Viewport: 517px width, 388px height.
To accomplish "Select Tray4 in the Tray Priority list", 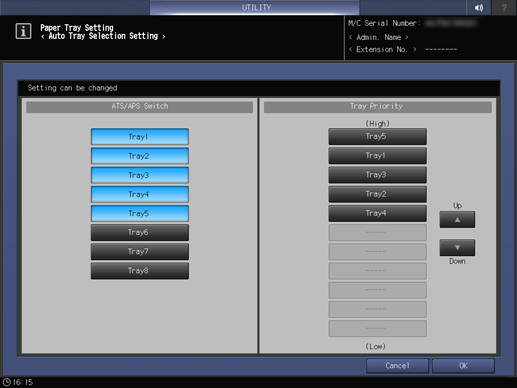I will [x=377, y=213].
